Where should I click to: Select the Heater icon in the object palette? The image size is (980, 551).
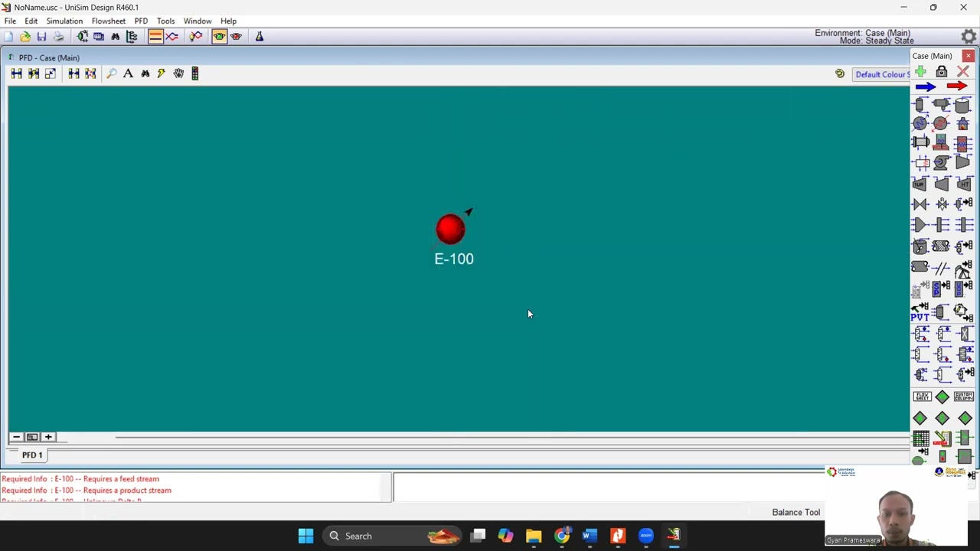941,122
